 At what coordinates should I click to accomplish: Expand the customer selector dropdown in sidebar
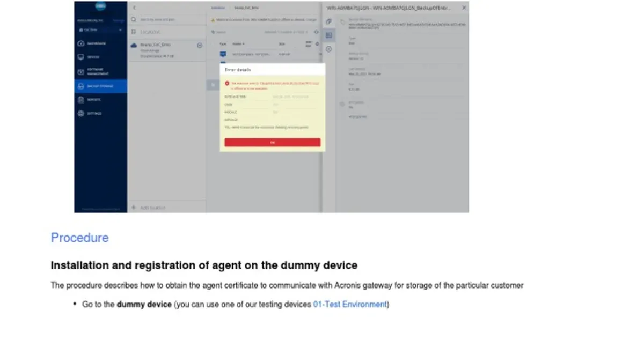[101, 30]
